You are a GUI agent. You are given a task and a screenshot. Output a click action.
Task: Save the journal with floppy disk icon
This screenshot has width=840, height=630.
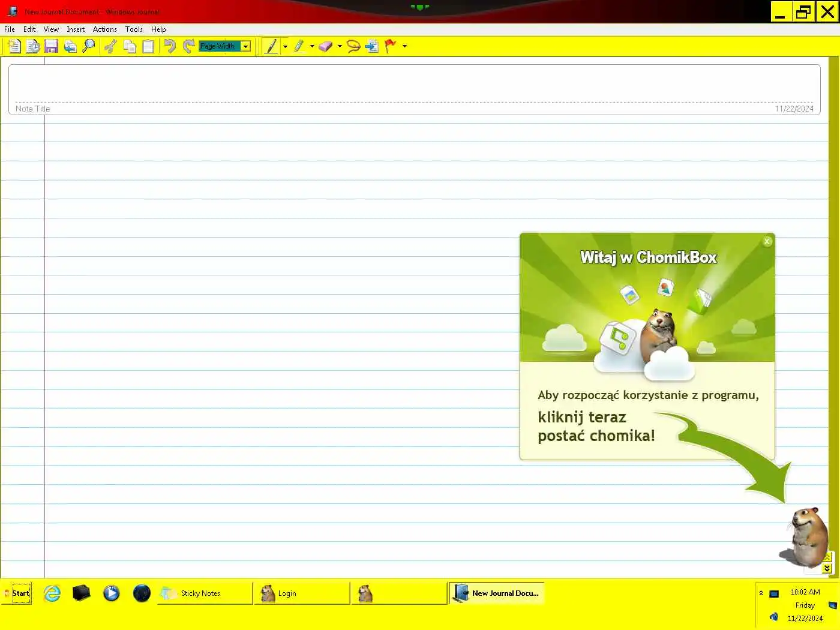click(x=52, y=46)
